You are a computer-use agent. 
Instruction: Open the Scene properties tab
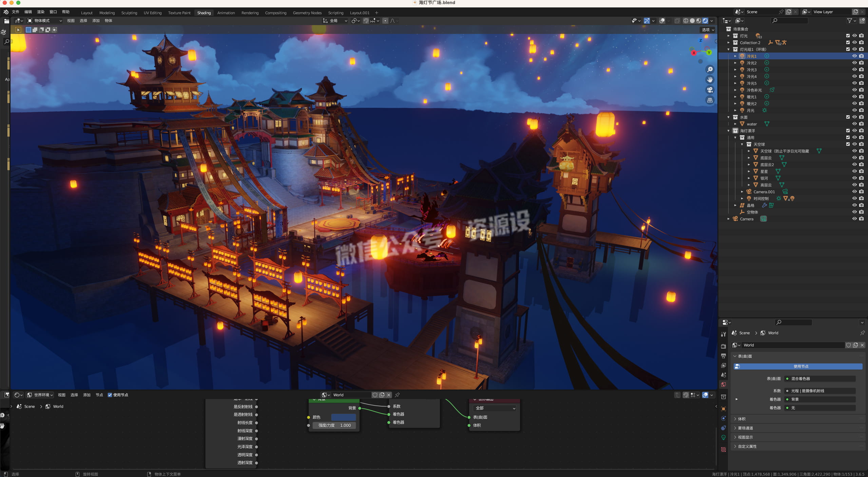[x=724, y=375]
